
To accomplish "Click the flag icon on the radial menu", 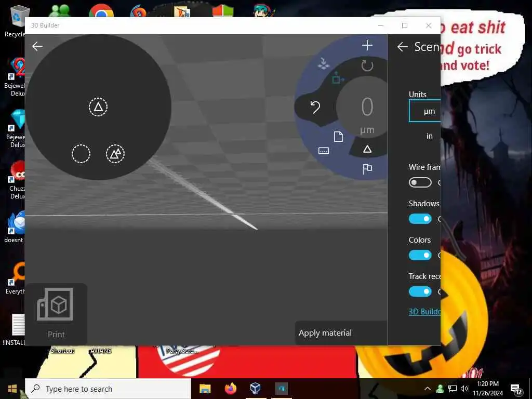I will click(x=367, y=169).
